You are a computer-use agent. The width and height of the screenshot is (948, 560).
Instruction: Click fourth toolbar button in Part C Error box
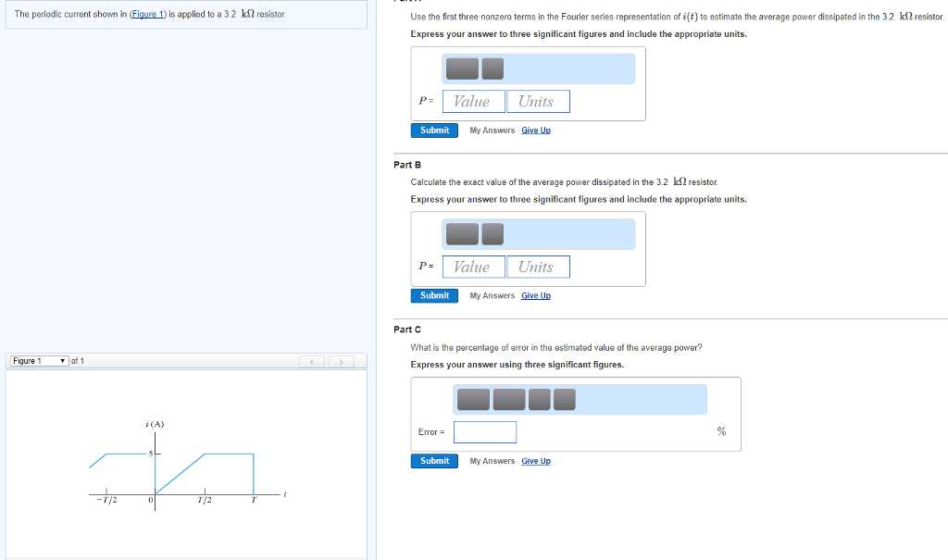click(x=564, y=400)
